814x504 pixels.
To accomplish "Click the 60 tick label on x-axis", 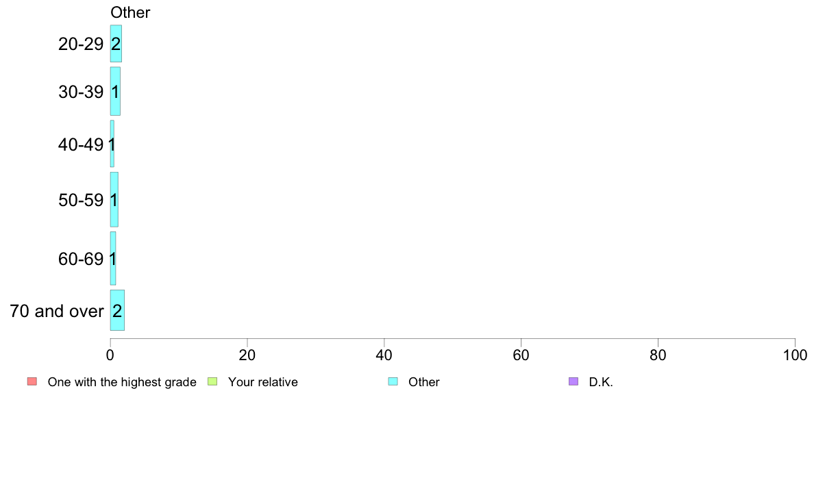I will pos(521,355).
